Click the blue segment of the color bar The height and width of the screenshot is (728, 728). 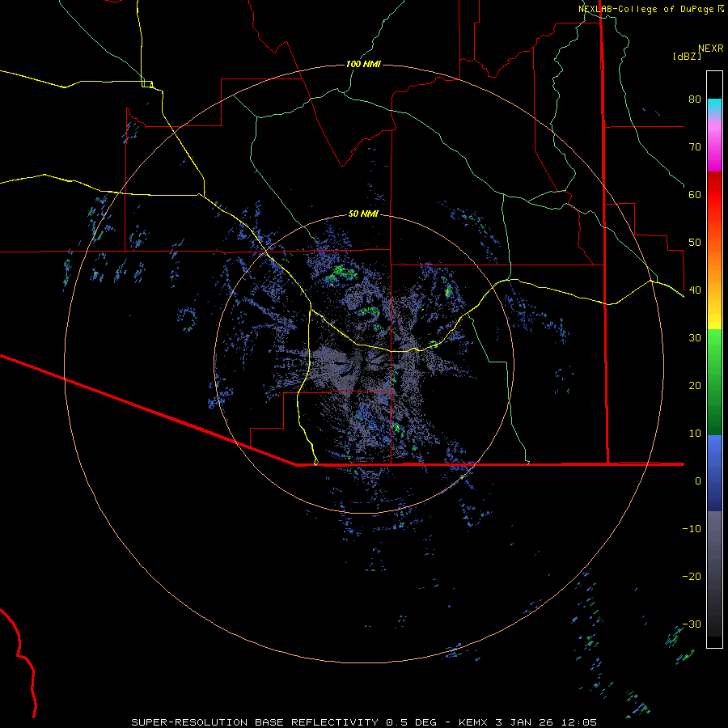click(x=714, y=473)
